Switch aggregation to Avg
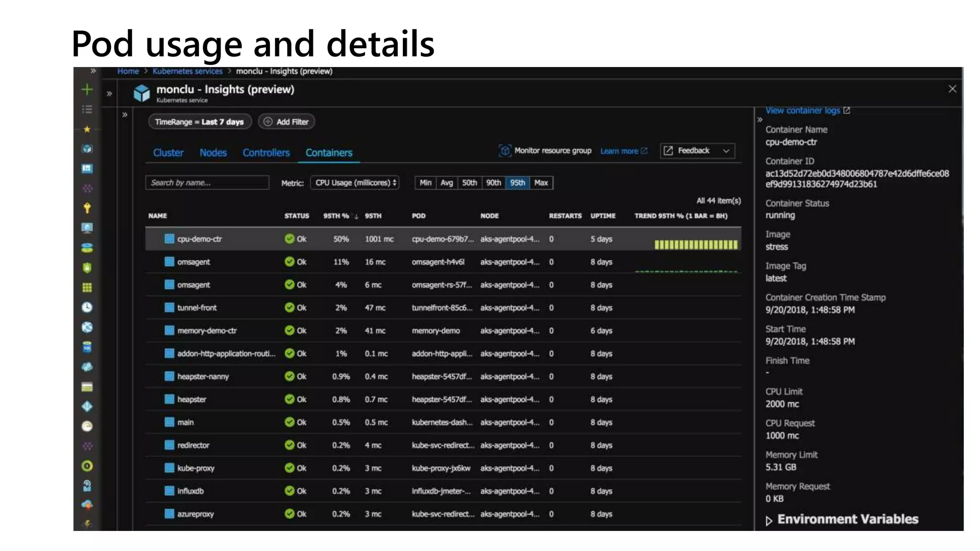The height and width of the screenshot is (551, 980). tap(446, 183)
